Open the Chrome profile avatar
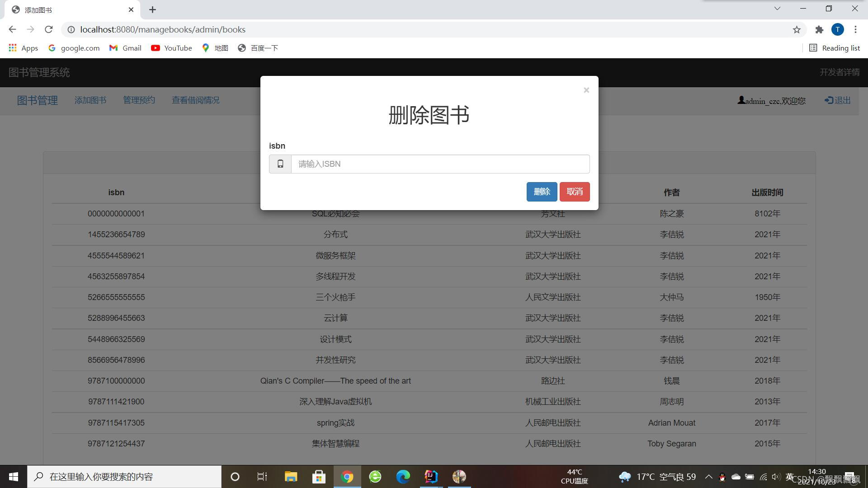 click(x=837, y=30)
